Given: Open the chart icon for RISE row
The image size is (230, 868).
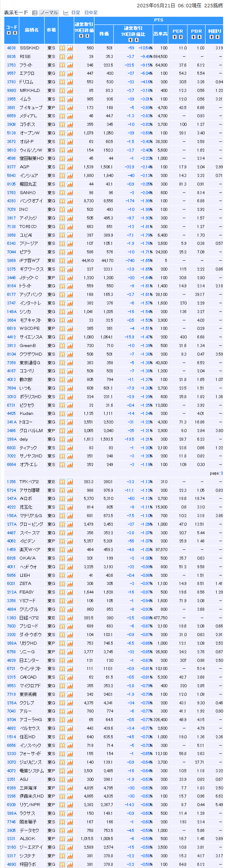Looking at the screenshot, I should click(70, 56).
